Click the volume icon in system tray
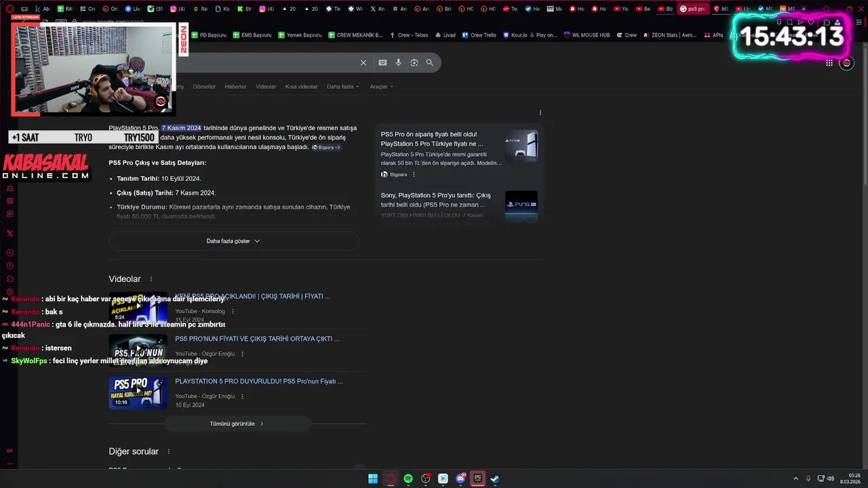The image size is (868, 488). (831, 479)
